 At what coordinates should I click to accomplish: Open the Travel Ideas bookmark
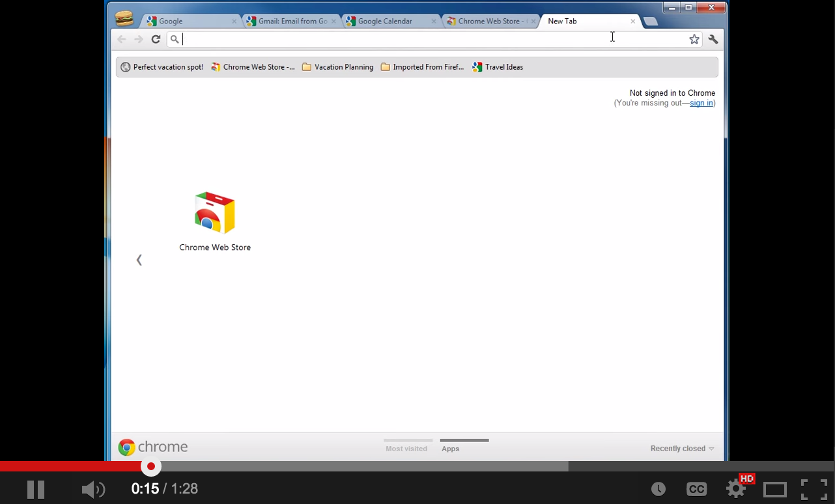tap(498, 67)
